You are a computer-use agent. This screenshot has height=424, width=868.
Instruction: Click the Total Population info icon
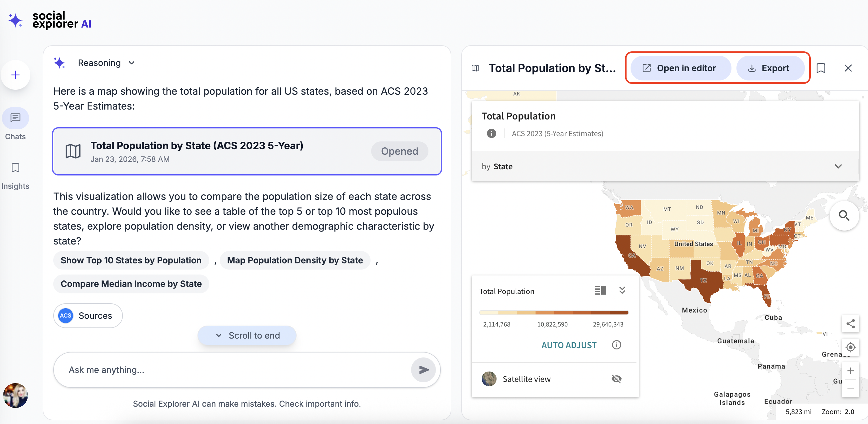coord(491,134)
